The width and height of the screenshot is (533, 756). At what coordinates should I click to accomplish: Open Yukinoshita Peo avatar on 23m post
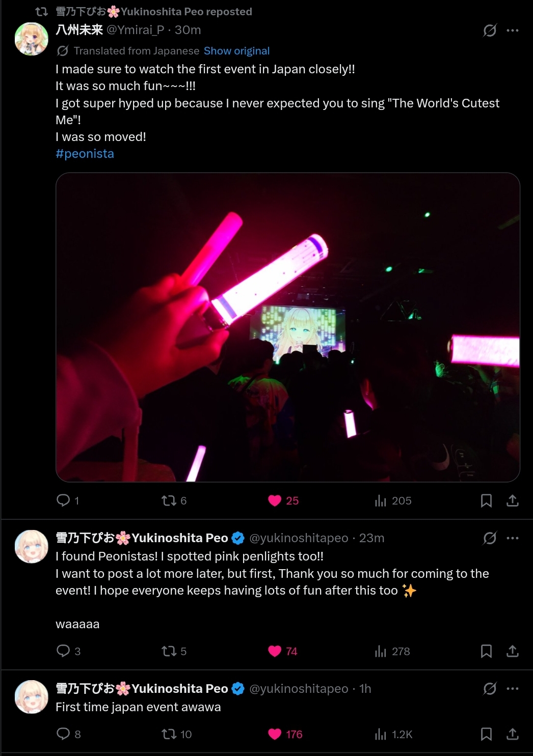[x=32, y=547]
